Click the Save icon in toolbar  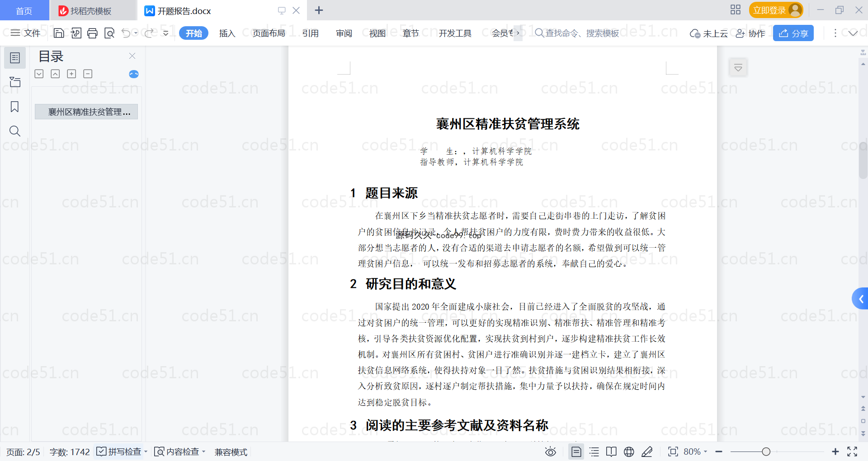59,33
